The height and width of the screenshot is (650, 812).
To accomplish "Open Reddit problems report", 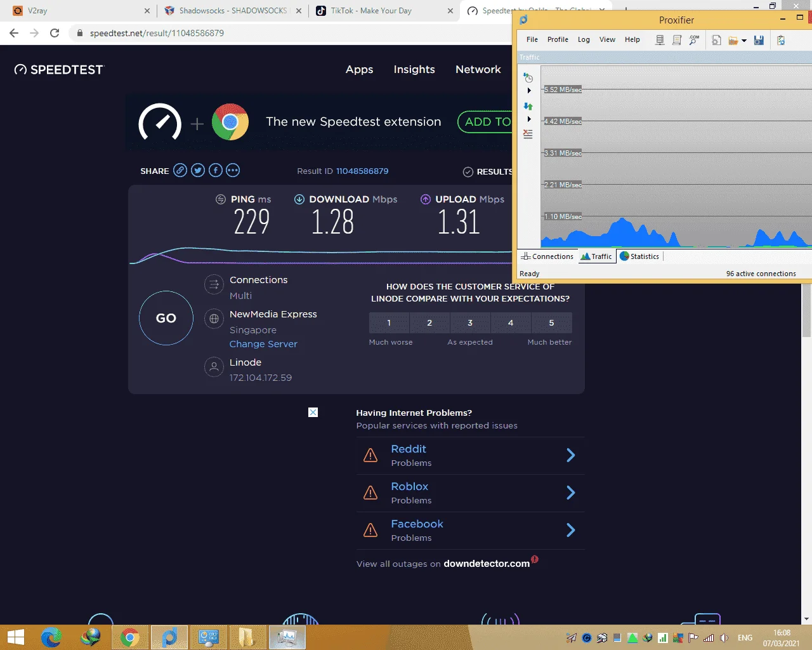I will click(409, 449).
